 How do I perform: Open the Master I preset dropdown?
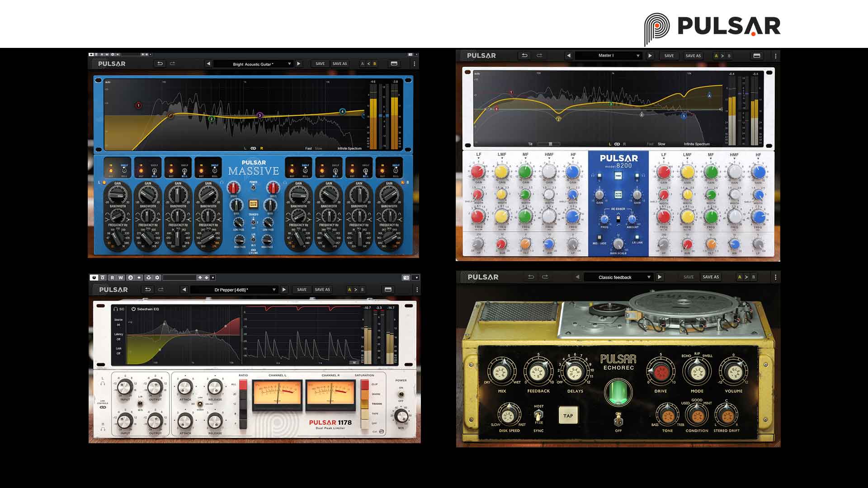coord(608,55)
